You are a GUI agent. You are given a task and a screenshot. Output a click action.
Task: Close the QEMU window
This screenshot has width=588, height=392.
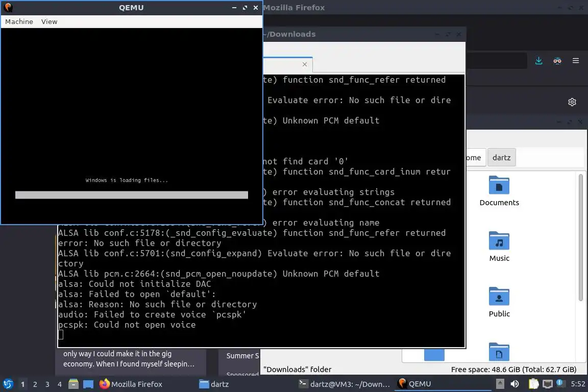(x=256, y=8)
